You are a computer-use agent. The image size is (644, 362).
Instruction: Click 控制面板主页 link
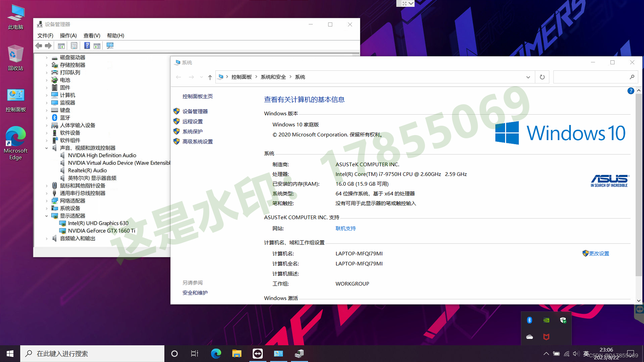[197, 96]
